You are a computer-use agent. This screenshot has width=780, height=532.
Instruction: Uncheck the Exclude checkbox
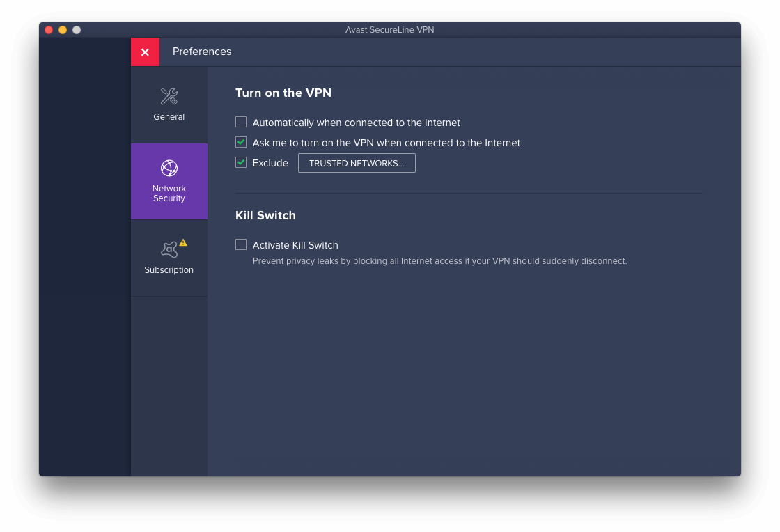tap(241, 162)
